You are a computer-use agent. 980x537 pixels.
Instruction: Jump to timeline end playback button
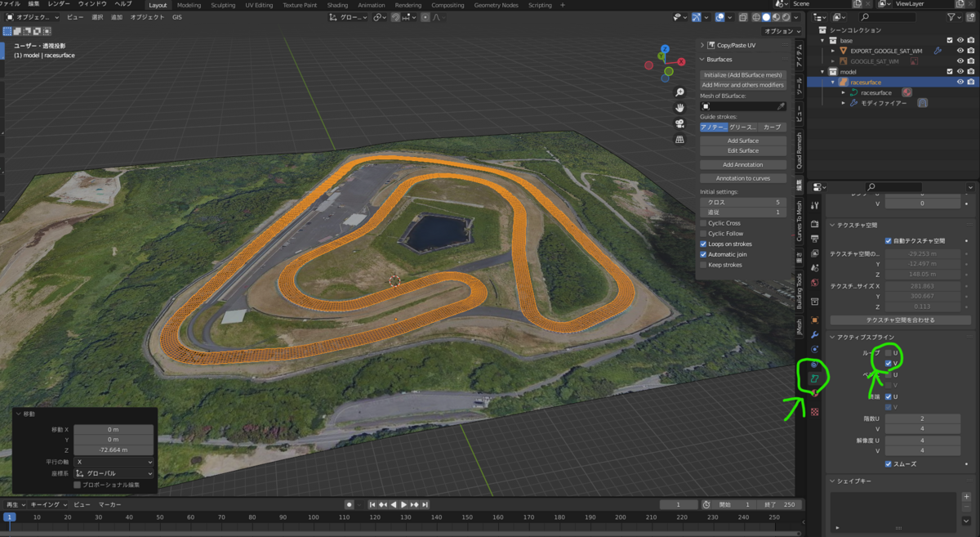coord(425,504)
